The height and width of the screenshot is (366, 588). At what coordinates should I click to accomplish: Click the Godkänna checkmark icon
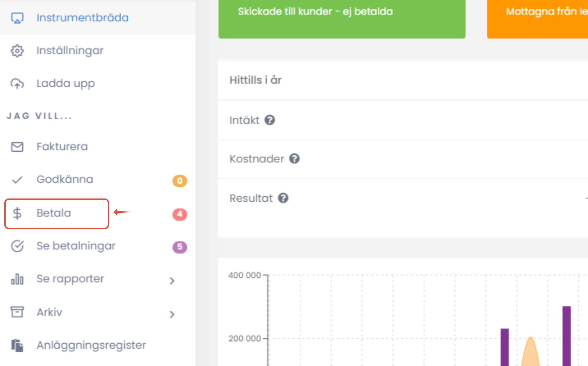(x=17, y=180)
